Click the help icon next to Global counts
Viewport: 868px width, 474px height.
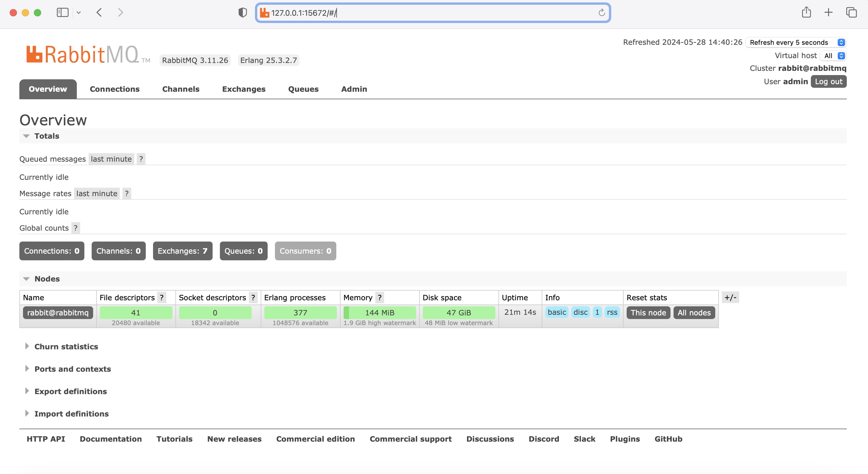(76, 228)
